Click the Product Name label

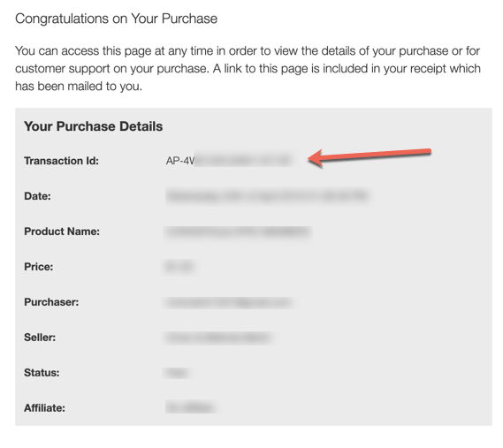point(62,232)
